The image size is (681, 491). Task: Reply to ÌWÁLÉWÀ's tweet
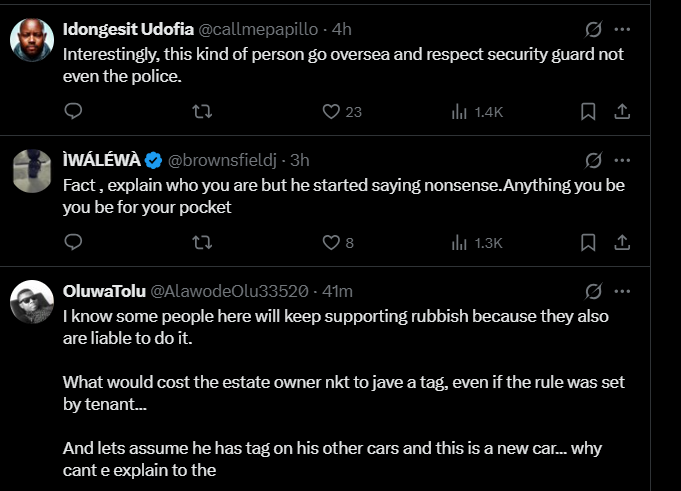72,242
